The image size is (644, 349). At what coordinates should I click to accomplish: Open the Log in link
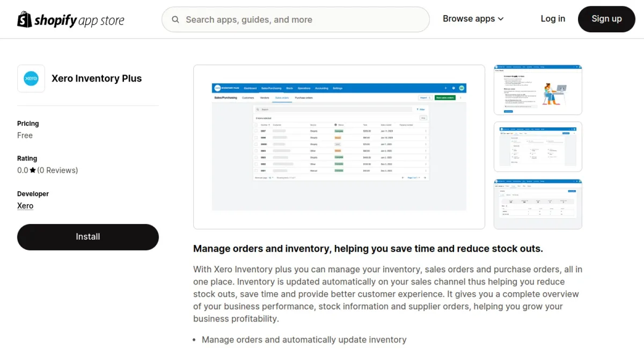pos(553,19)
